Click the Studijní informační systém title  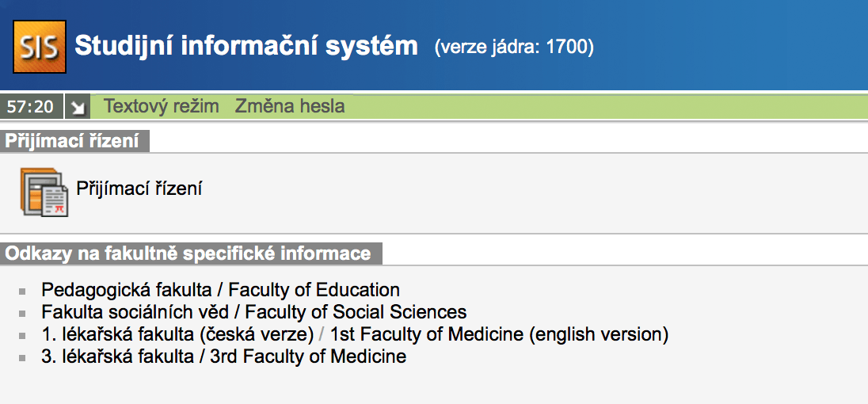point(246,46)
